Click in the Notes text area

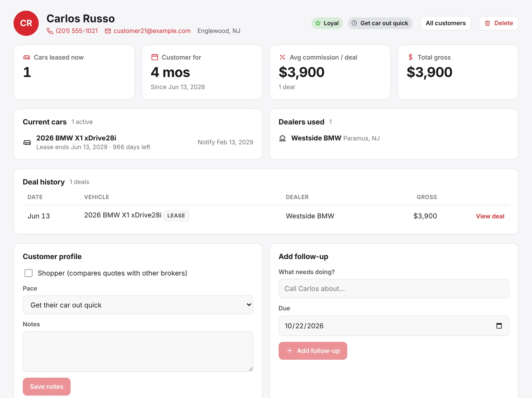tap(138, 351)
